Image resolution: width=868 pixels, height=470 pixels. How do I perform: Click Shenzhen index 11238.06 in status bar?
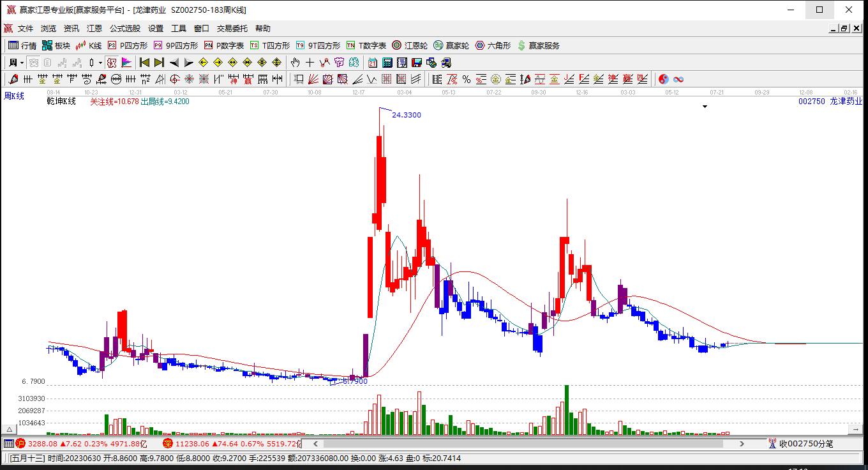[x=193, y=443]
